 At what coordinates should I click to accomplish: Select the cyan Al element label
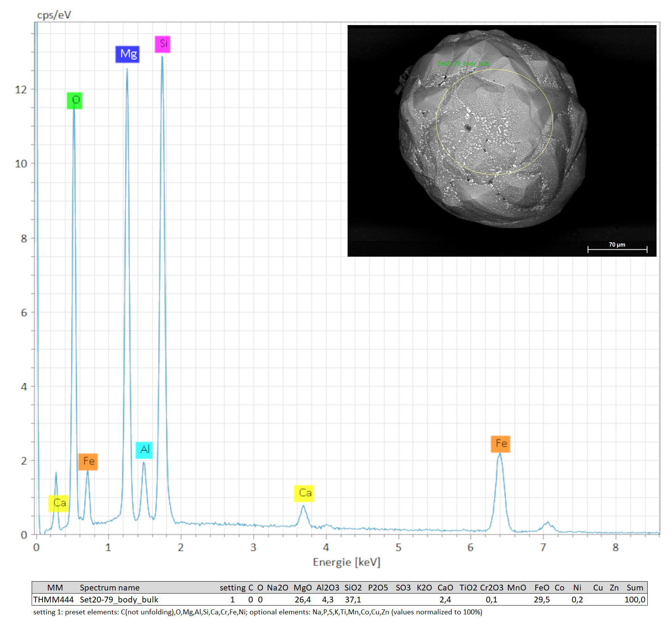(144, 450)
